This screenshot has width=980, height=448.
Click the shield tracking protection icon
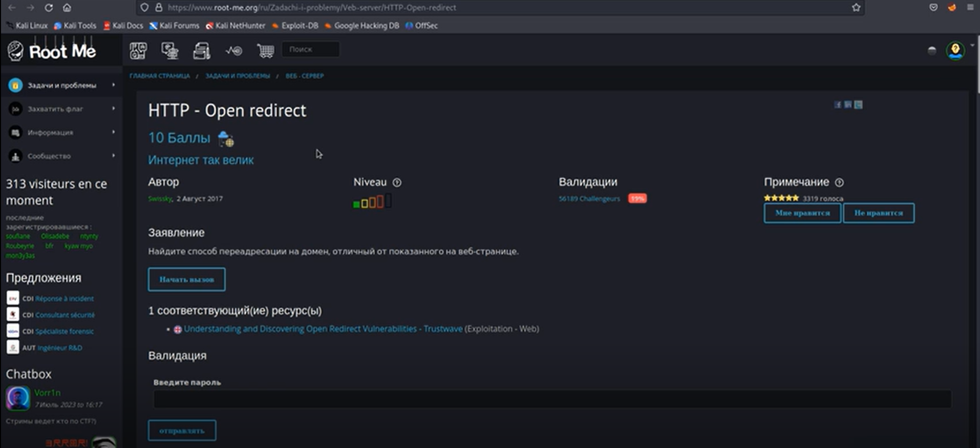(x=144, y=8)
